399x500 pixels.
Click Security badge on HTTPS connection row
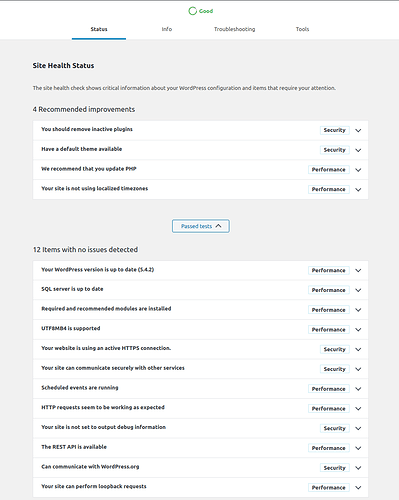(x=335, y=349)
